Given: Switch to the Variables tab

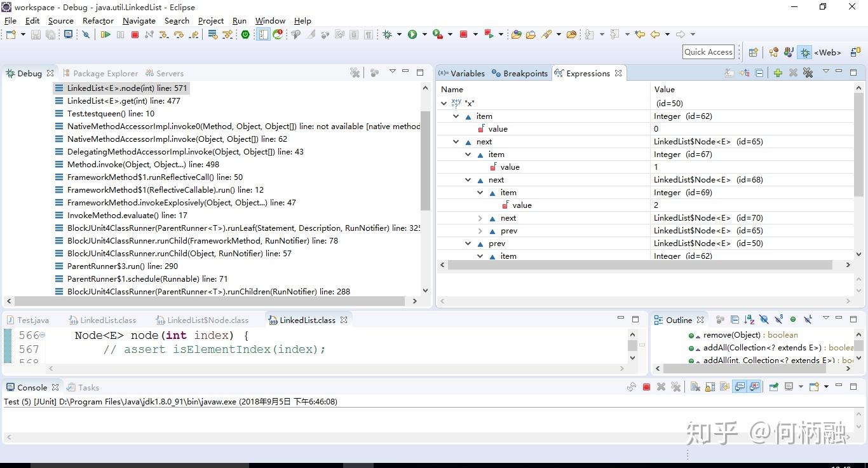Looking at the screenshot, I should tap(462, 73).
